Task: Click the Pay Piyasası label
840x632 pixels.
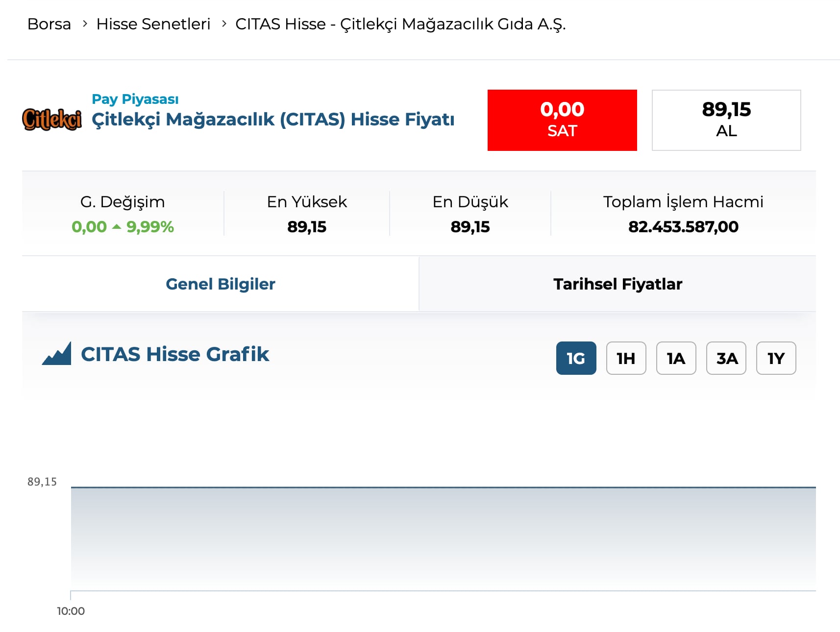Action: (135, 99)
